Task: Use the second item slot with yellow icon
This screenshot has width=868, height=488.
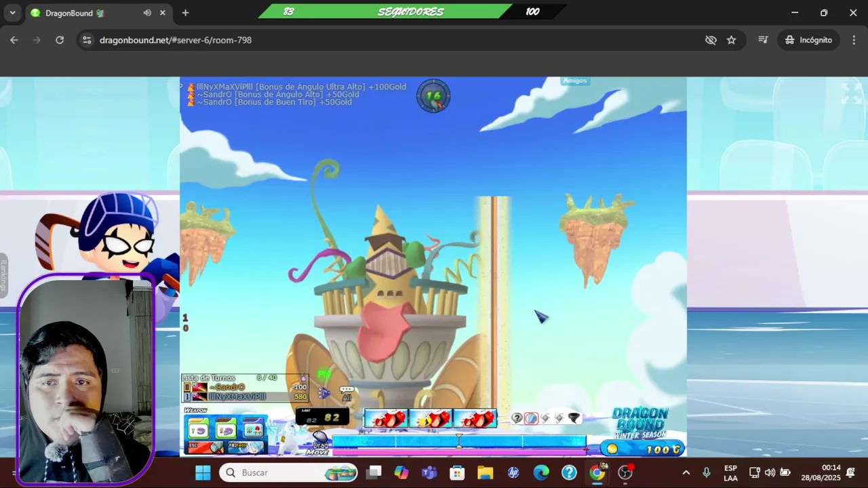Action: point(431,418)
